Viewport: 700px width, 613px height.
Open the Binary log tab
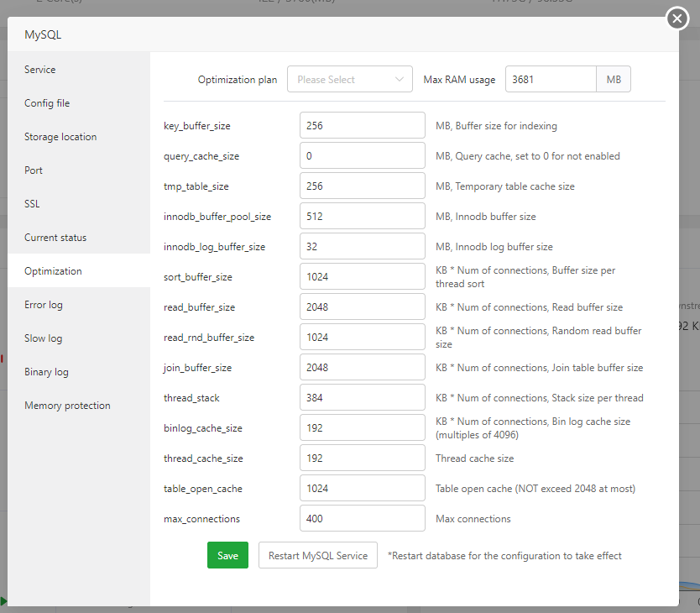tap(46, 372)
